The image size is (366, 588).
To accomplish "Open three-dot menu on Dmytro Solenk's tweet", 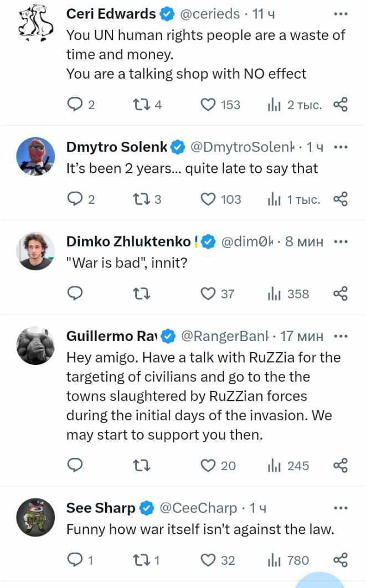I will (341, 147).
